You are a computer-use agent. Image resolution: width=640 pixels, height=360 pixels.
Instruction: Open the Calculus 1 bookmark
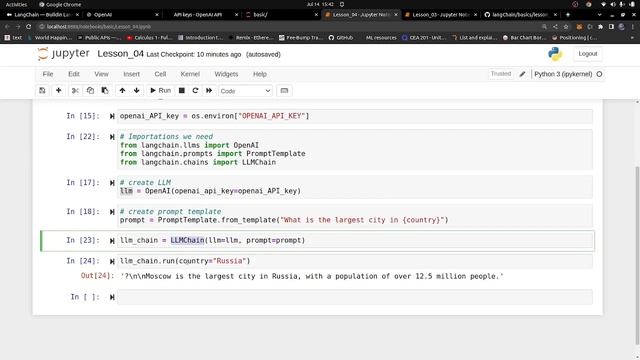click(149, 38)
